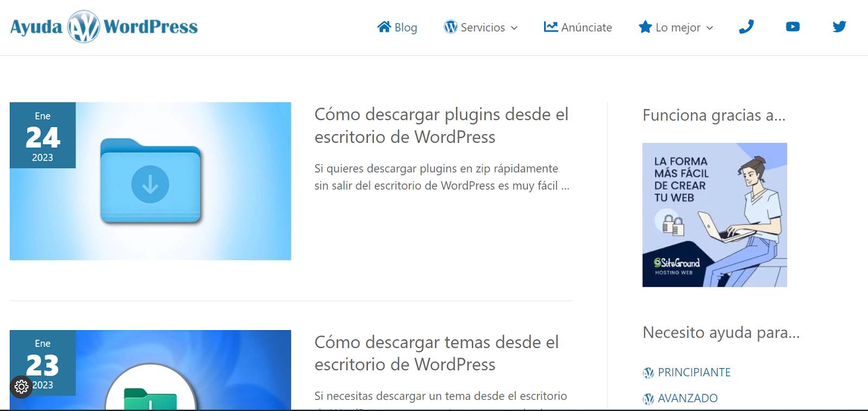868x411 pixels.
Task: Expand the Servicios dropdown chevron
Action: [x=514, y=28]
